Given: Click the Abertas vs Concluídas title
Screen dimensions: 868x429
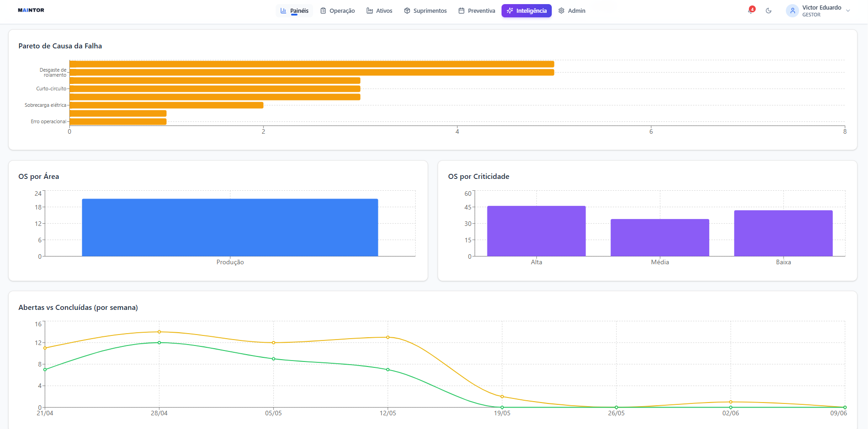Looking at the screenshot, I should pos(78,307).
